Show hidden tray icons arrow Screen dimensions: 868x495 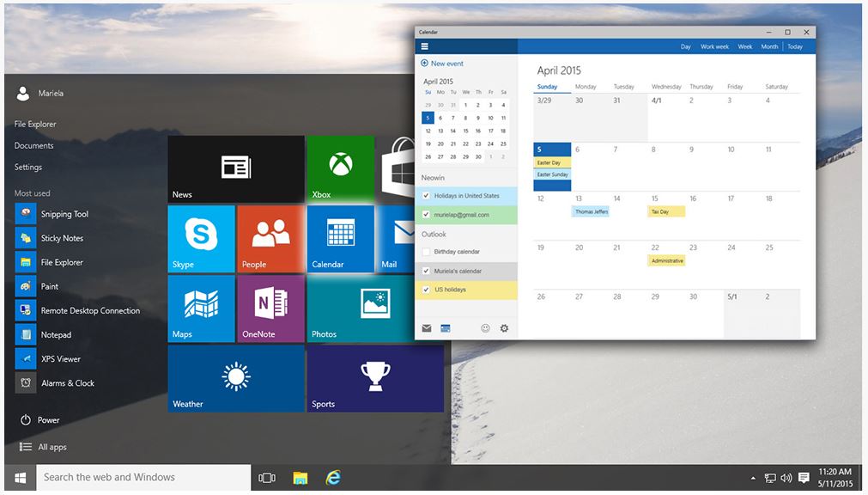click(753, 478)
